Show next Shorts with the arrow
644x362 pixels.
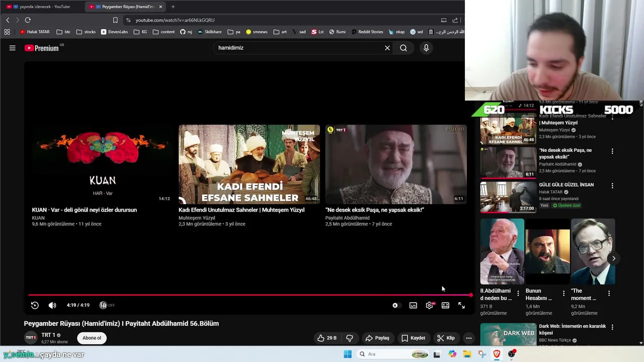613,258
